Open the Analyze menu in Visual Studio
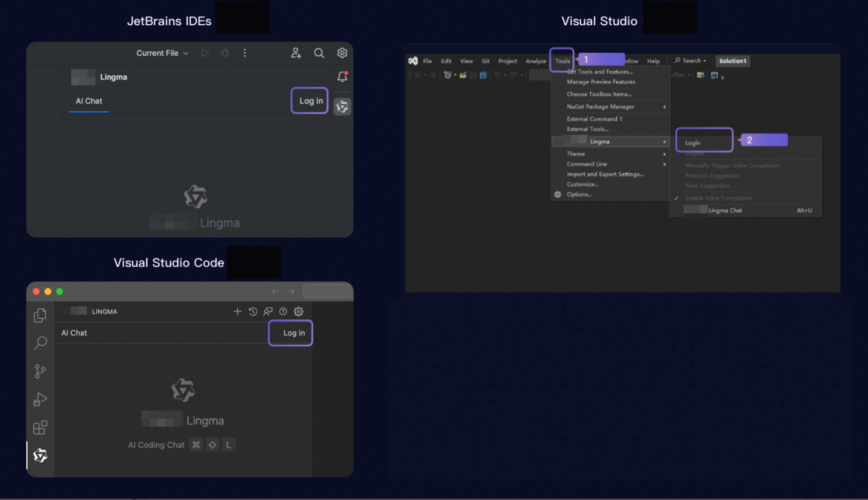The width and height of the screenshot is (868, 500). coord(536,61)
